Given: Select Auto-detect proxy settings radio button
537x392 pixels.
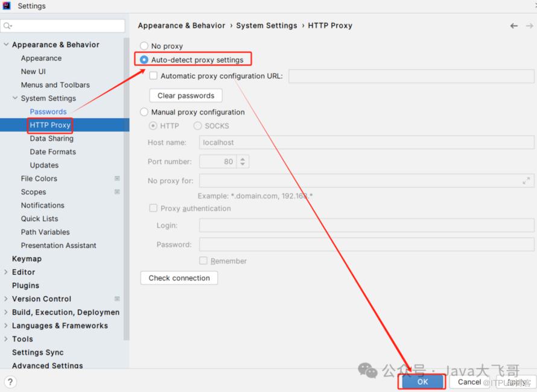Looking at the screenshot, I should click(x=144, y=60).
